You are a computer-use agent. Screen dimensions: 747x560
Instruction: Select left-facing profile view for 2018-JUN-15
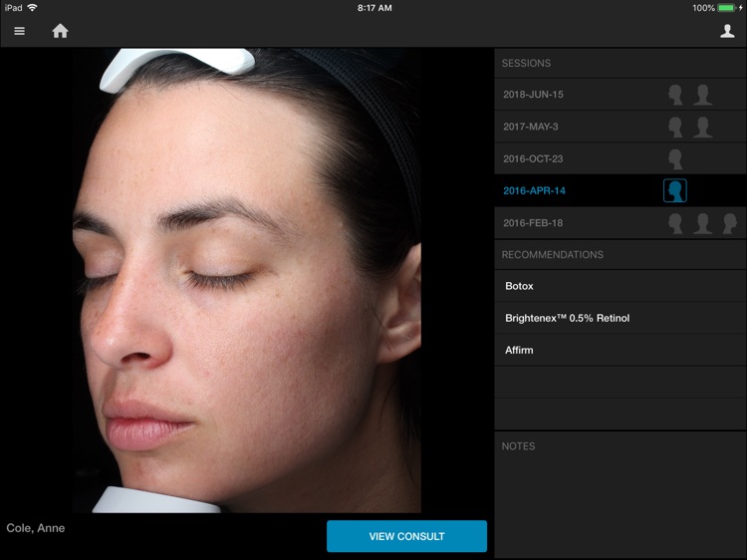tap(675, 95)
